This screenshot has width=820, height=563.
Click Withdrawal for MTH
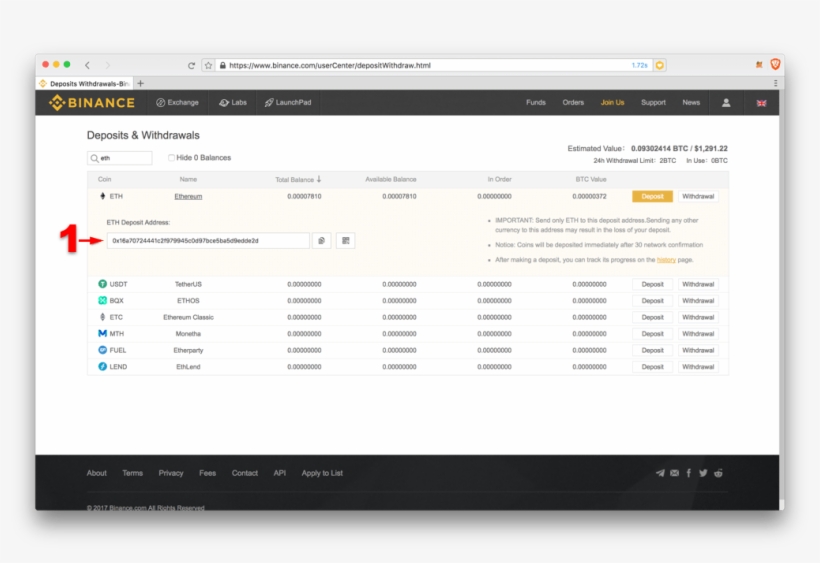tap(698, 334)
